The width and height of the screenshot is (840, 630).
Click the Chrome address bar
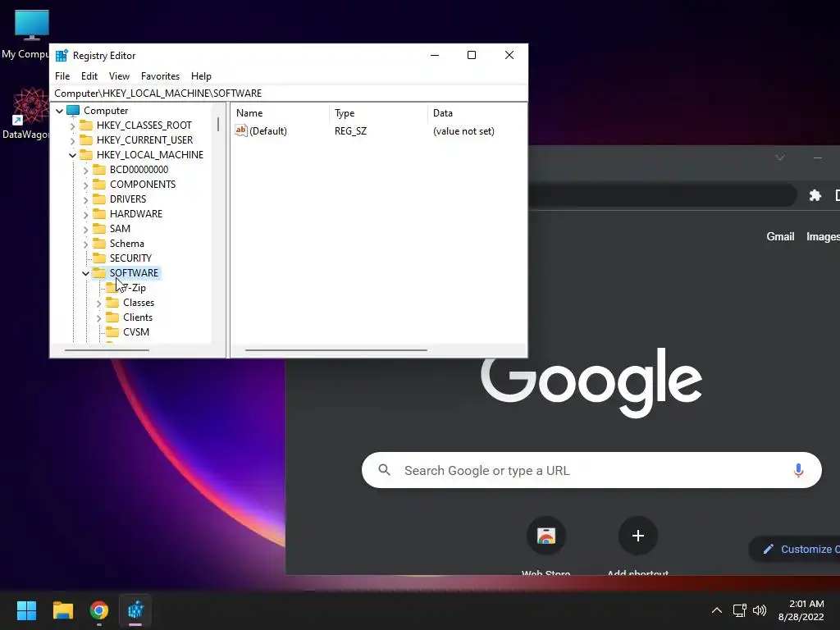tap(662, 195)
